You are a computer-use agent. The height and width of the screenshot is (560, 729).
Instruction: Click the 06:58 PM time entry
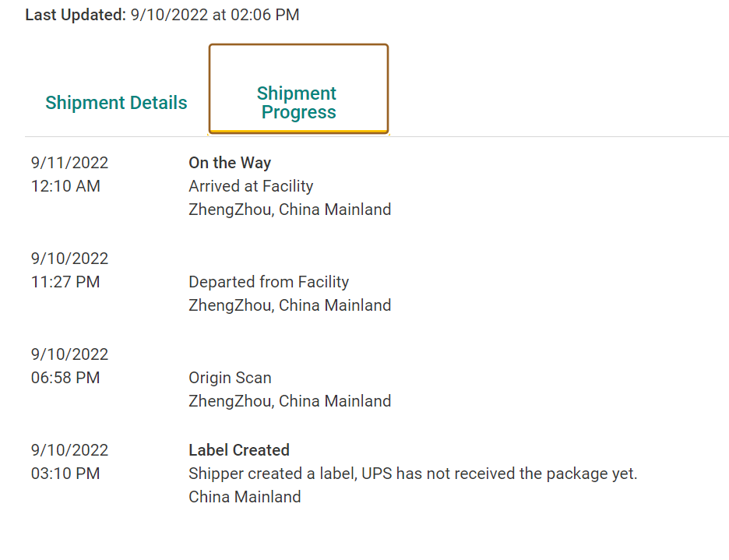click(65, 378)
